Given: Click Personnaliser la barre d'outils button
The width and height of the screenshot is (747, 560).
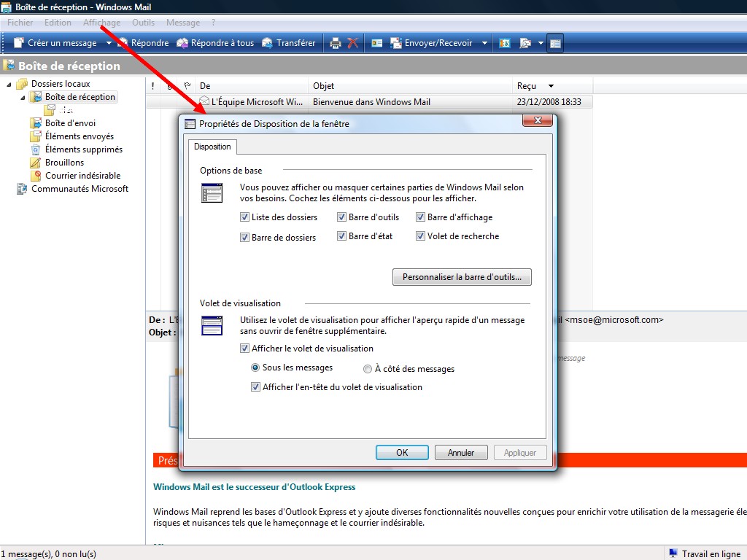Looking at the screenshot, I should click(462, 277).
